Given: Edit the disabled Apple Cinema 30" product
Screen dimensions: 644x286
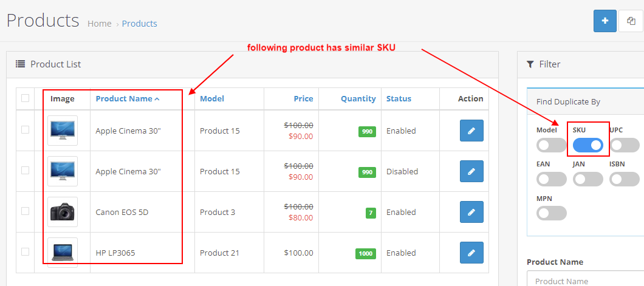Looking at the screenshot, I should click(471, 171).
